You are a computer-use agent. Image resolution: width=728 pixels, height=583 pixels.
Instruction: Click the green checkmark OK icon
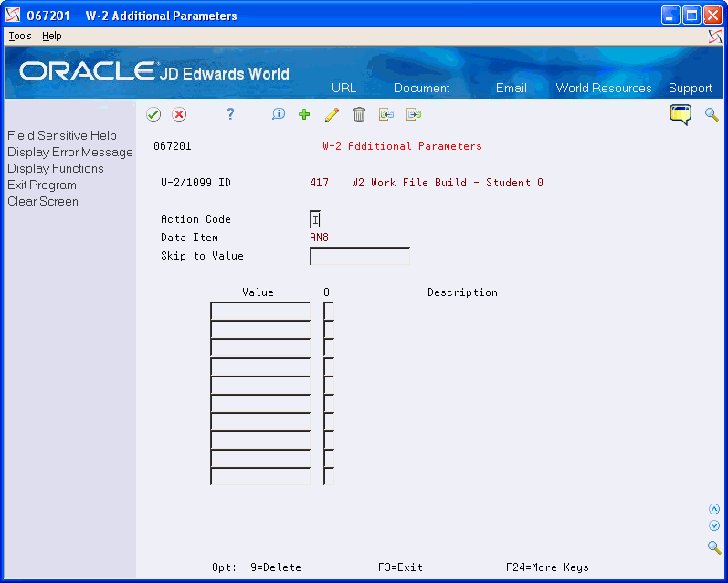coord(153,114)
